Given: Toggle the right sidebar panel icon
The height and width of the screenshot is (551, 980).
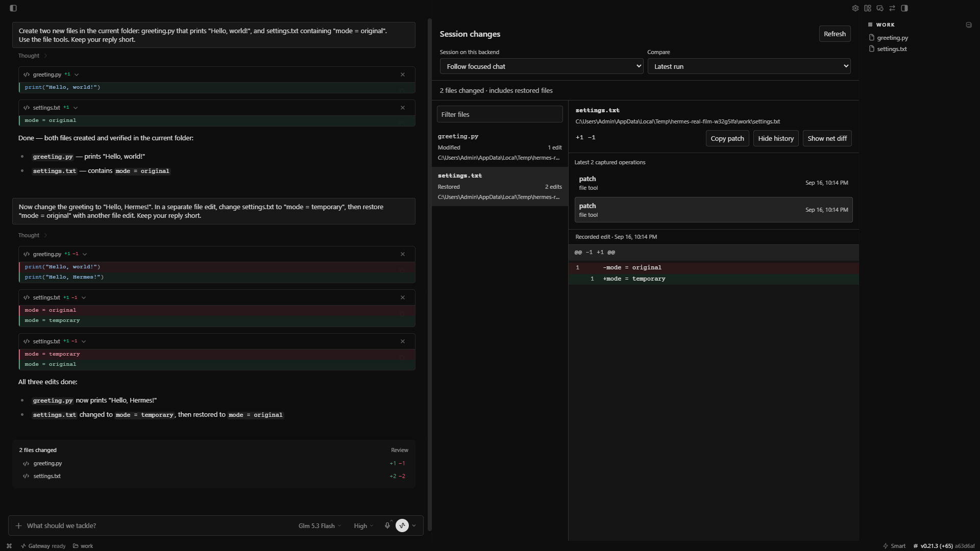Looking at the screenshot, I should 904,8.
